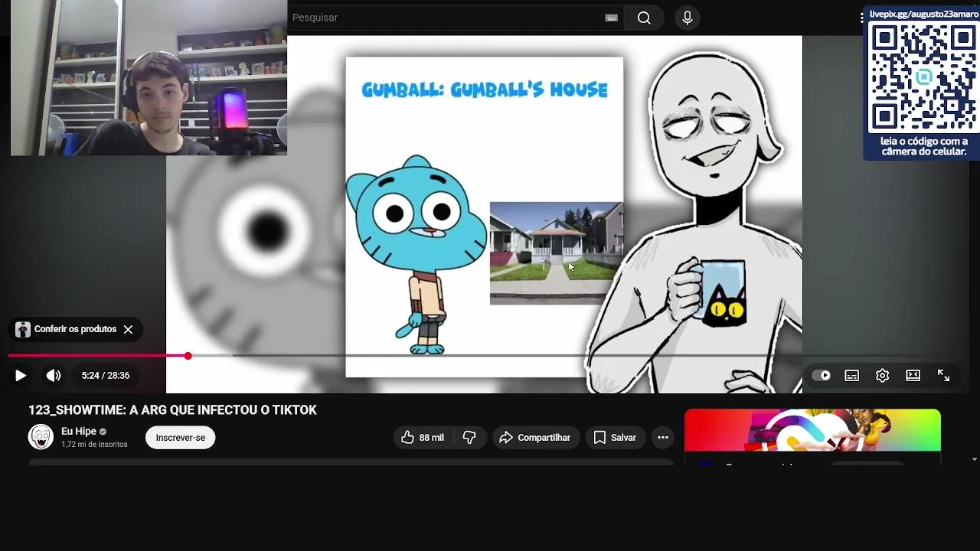Open more actions three-dot menu

pyautogui.click(x=663, y=438)
